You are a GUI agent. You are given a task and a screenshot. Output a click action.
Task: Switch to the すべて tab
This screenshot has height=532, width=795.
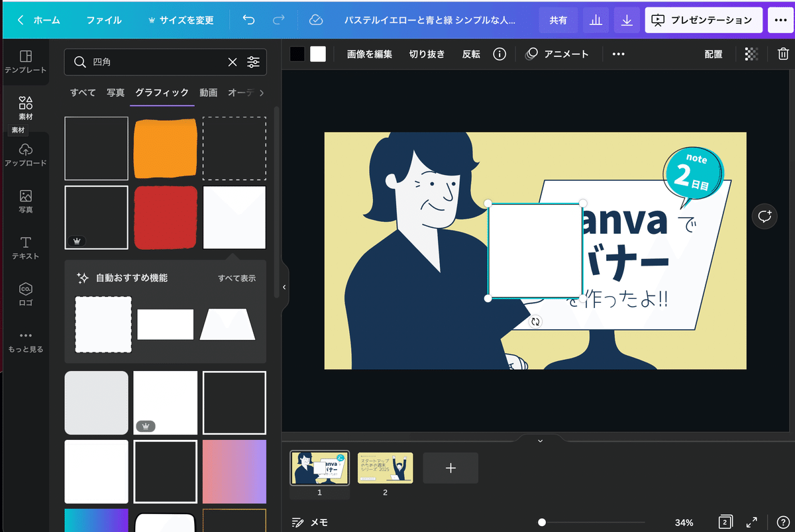tap(83, 93)
